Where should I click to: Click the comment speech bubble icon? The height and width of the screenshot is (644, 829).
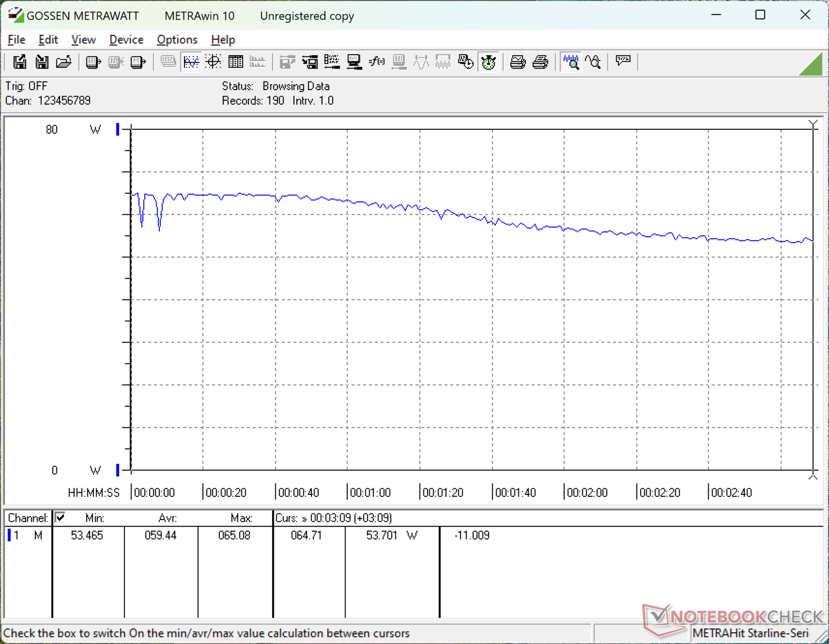point(623,61)
